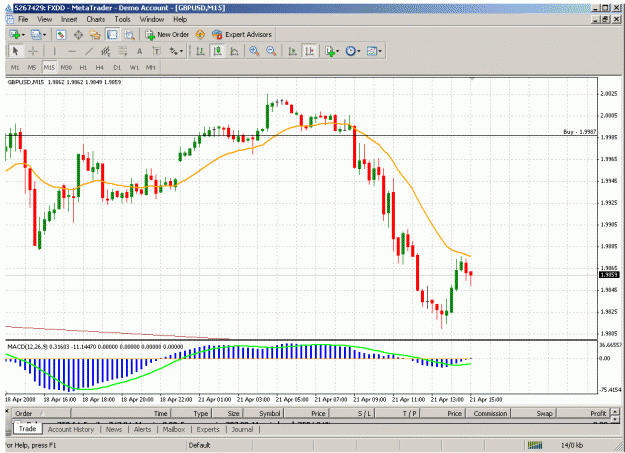This screenshot has height=453, width=625.
Task: Launch MetaEditor via the yellow diamond icon
Action: 200,35
